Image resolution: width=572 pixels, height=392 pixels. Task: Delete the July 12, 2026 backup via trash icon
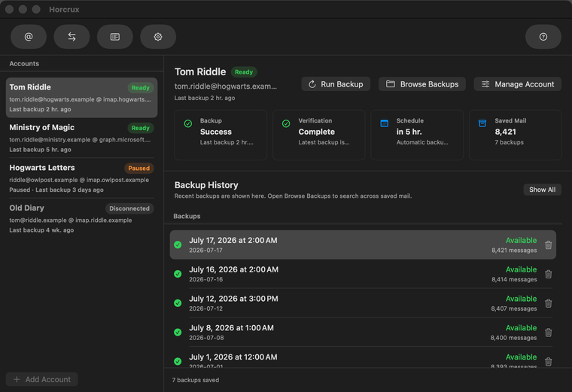548,303
